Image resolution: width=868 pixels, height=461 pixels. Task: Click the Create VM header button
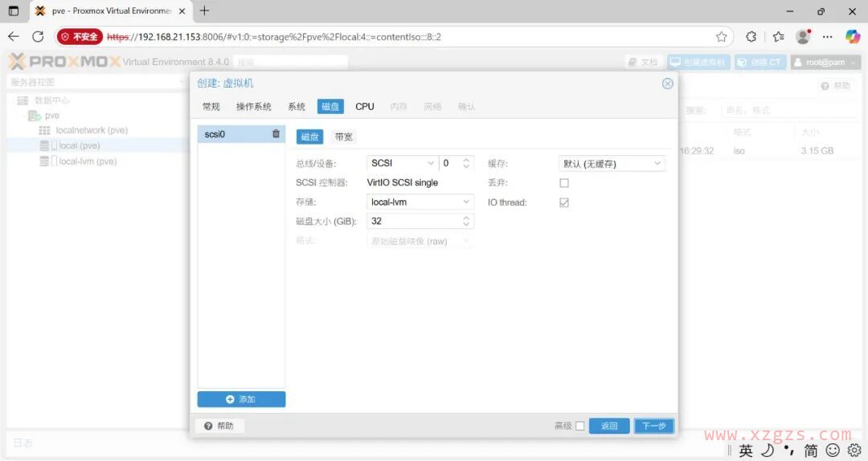point(698,62)
